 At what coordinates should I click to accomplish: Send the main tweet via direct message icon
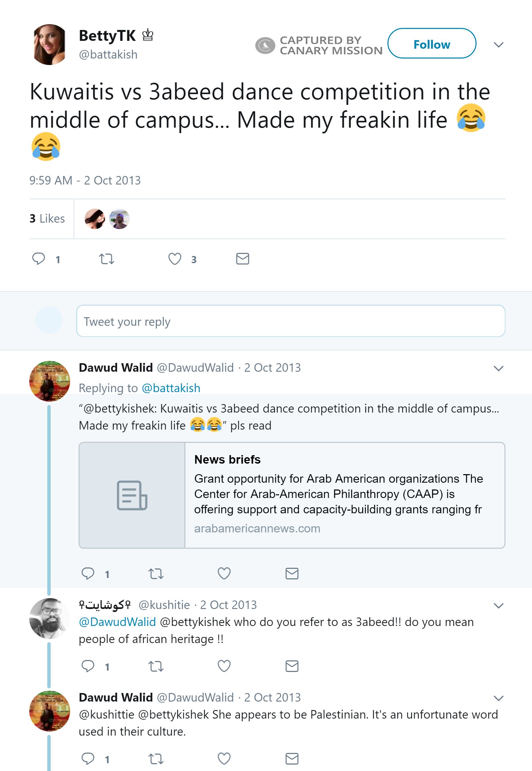[243, 259]
